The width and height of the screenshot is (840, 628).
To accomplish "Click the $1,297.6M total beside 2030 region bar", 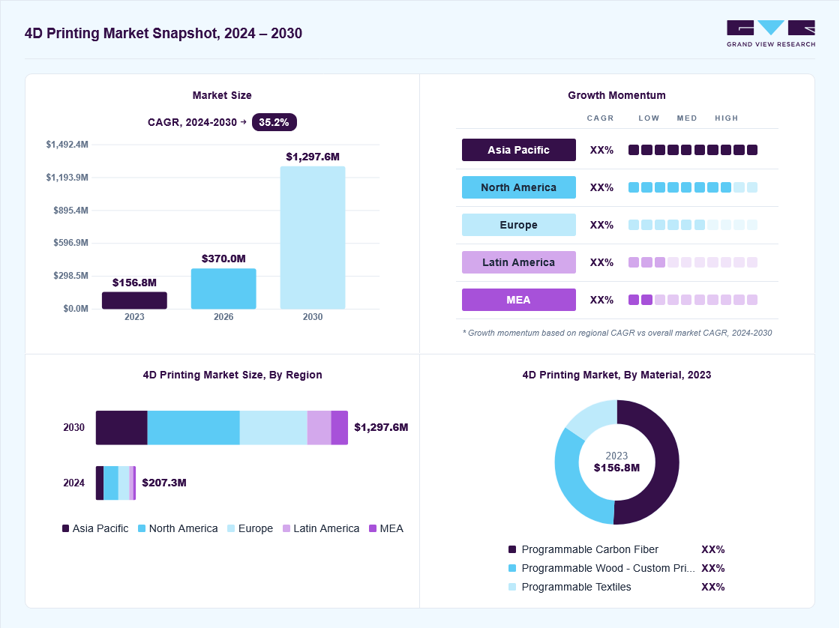I will (x=382, y=427).
